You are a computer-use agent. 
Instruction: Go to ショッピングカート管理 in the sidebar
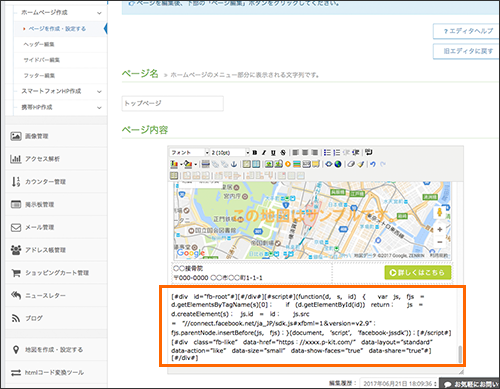(56, 273)
